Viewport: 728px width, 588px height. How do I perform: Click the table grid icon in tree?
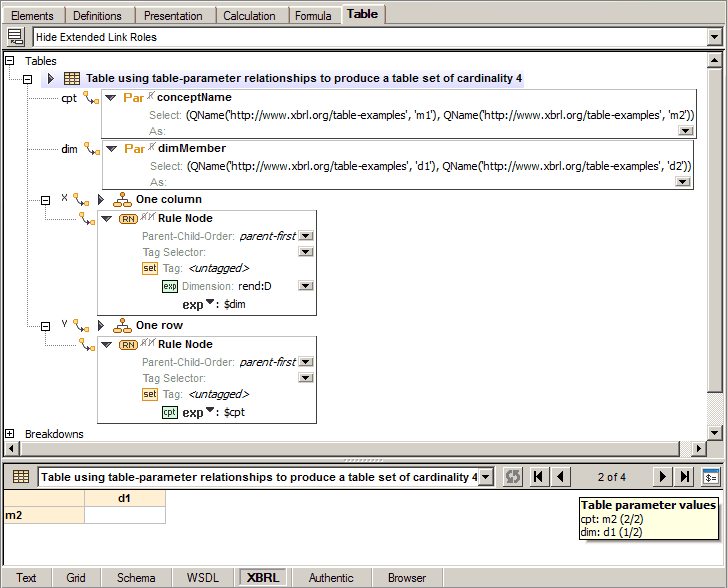(x=72, y=78)
